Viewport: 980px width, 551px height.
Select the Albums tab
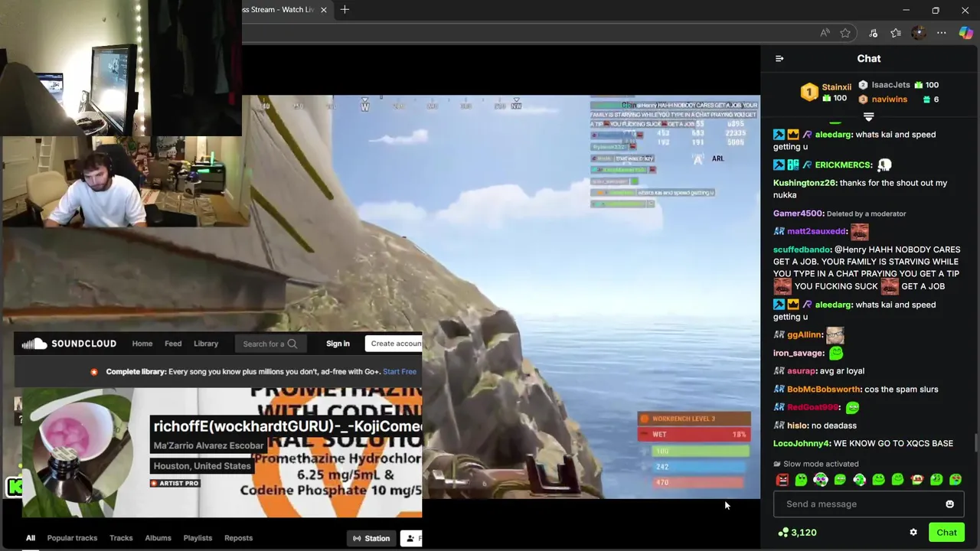tap(158, 538)
